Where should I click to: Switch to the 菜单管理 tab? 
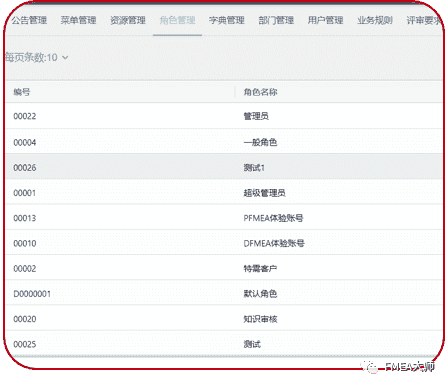pyautogui.click(x=79, y=20)
